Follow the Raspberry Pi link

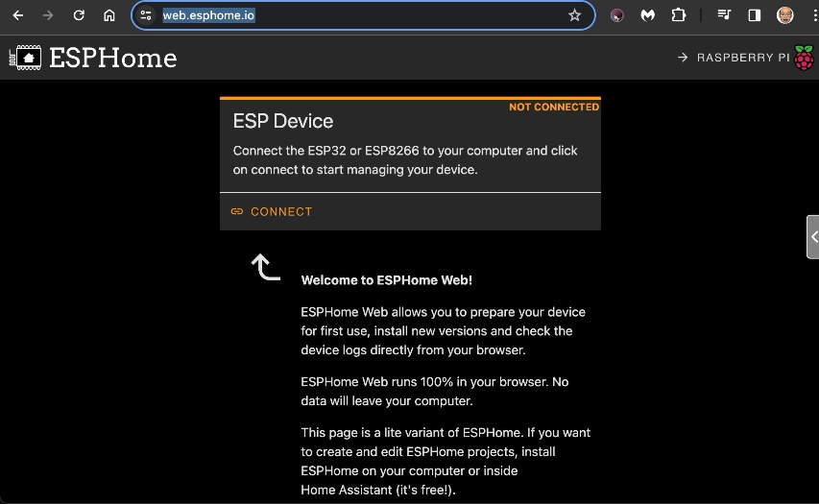click(x=743, y=58)
